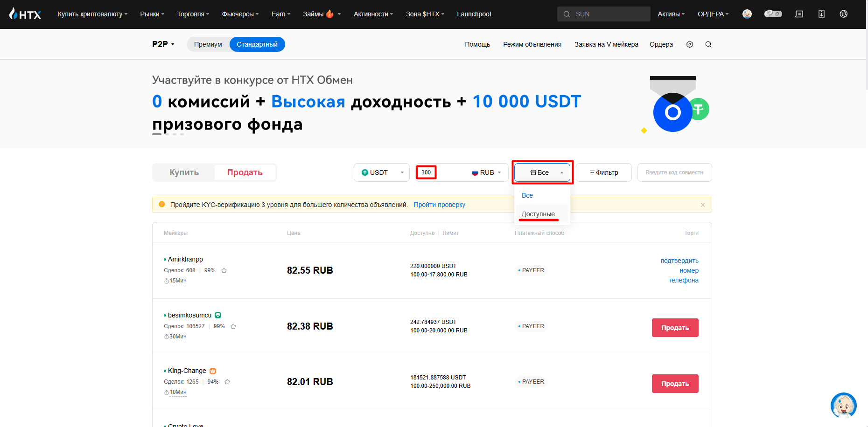Click the SUN search field in header
This screenshot has width=868, height=427.
[x=604, y=14]
